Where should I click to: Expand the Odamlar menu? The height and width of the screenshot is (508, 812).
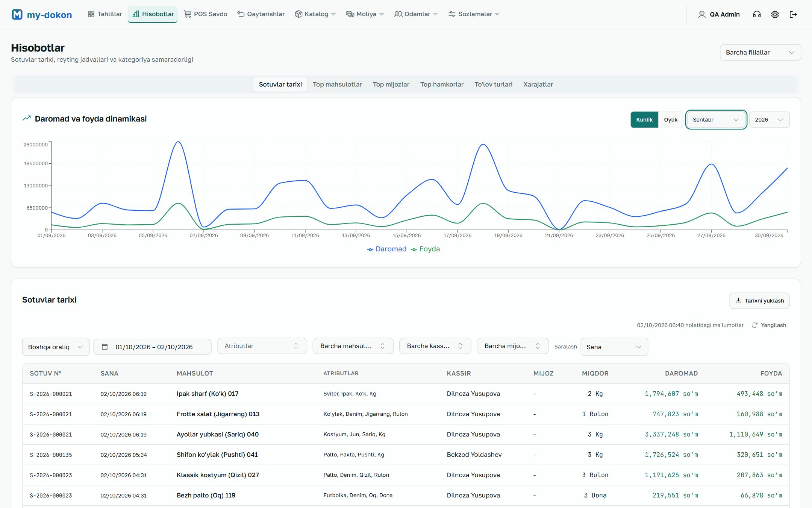pos(415,14)
